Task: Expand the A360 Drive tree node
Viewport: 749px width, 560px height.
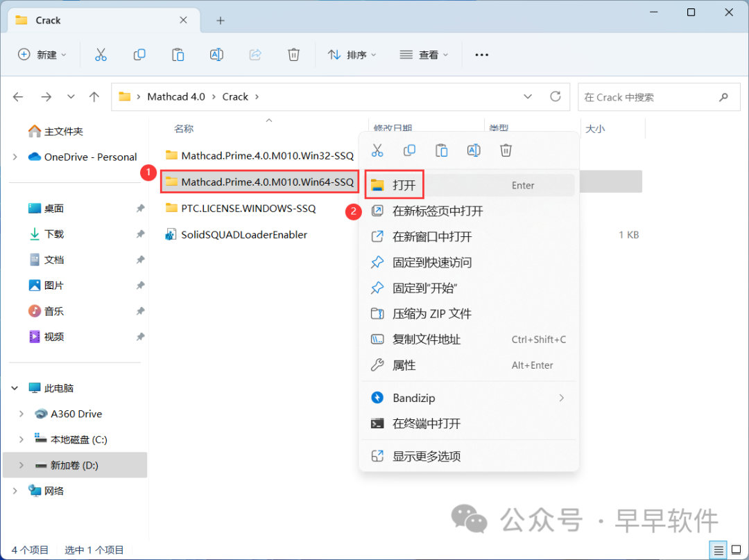Action: 21,414
